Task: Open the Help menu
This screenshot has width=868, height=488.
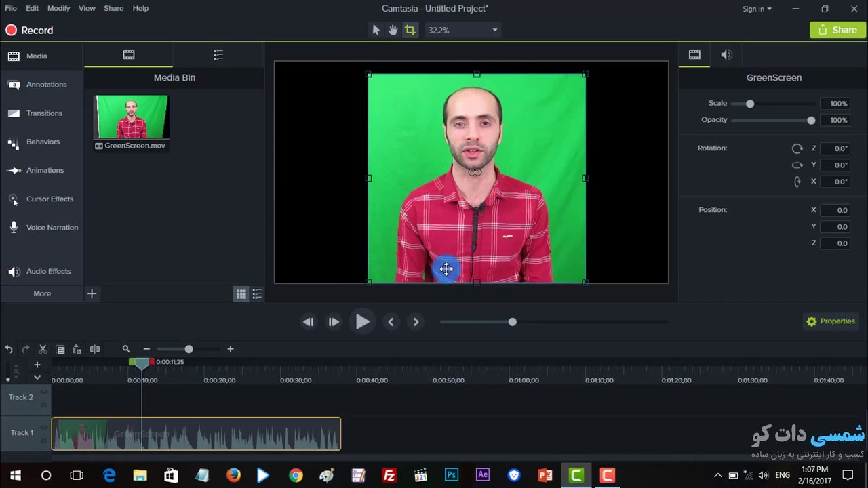Action: coord(140,8)
